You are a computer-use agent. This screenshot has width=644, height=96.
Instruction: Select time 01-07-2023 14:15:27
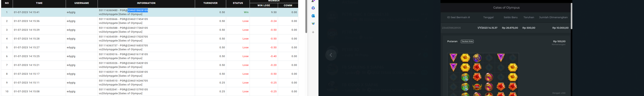27,48
